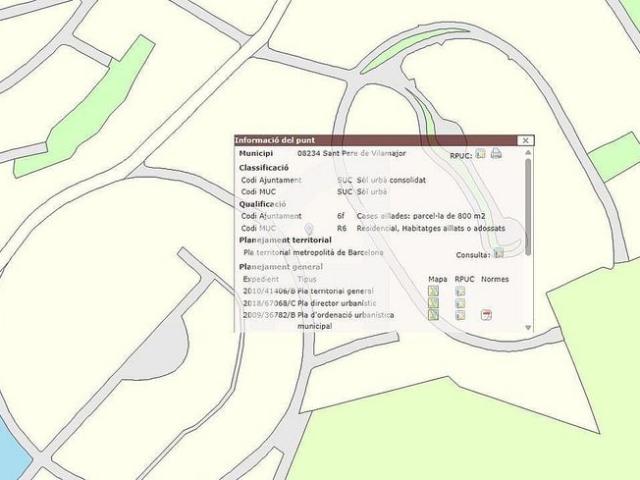The height and width of the screenshot is (480, 640).
Task: Click 'Sòl urbà consolidat' classification text
Action: pos(391,180)
